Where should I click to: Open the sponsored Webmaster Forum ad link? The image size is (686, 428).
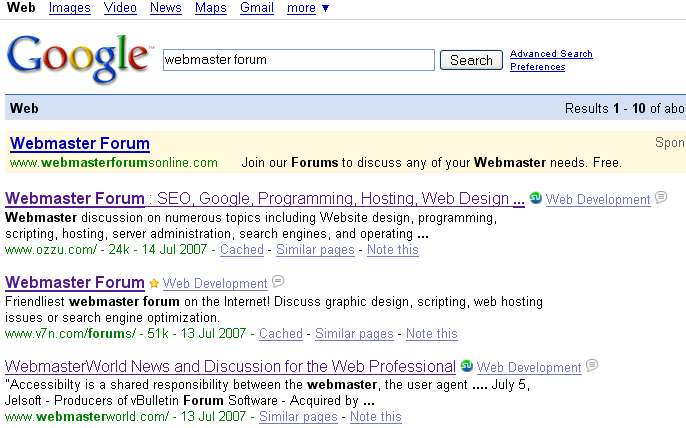80,144
